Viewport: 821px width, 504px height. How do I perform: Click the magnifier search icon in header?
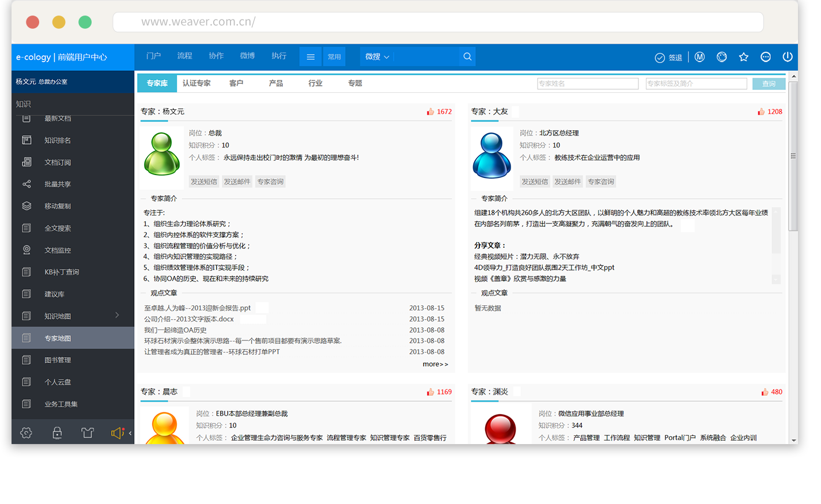[x=467, y=56]
